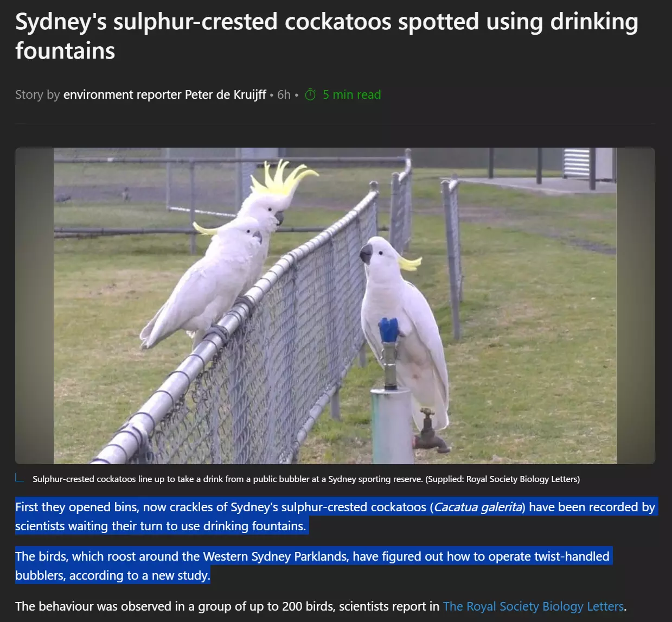The height and width of the screenshot is (622, 672).
Task: Click the article headline about sulphur-crested cockatoos
Action: pyautogui.click(x=327, y=36)
